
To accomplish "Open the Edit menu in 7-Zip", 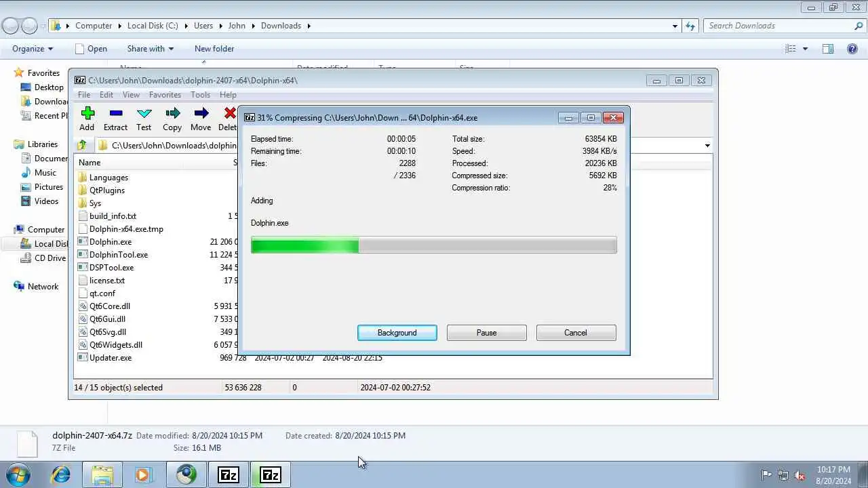I will 106,95.
